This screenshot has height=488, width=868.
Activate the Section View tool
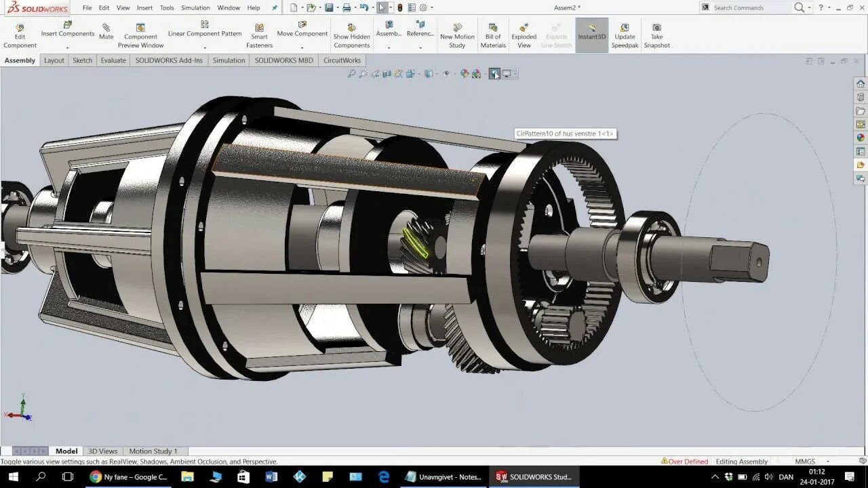pyautogui.click(x=388, y=74)
